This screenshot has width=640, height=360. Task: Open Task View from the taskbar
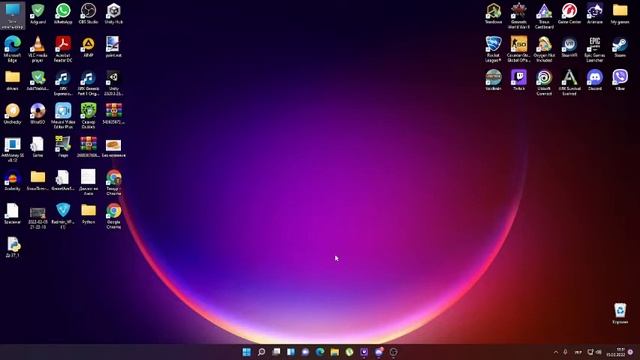pos(276,352)
